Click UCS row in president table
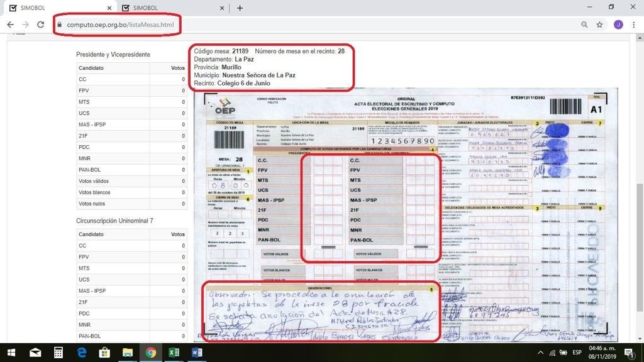This screenshot has height=362, width=644. pyautogui.click(x=132, y=113)
